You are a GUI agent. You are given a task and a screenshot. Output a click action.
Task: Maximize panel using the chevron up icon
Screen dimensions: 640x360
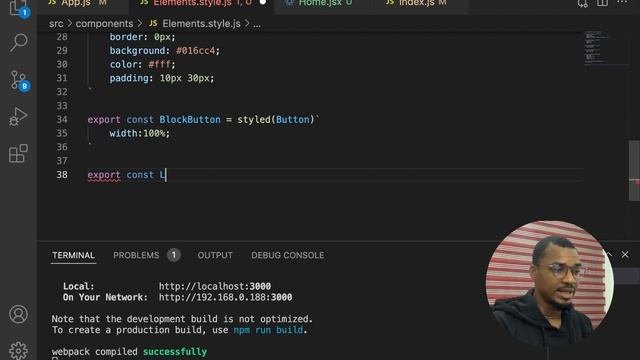coord(609,255)
